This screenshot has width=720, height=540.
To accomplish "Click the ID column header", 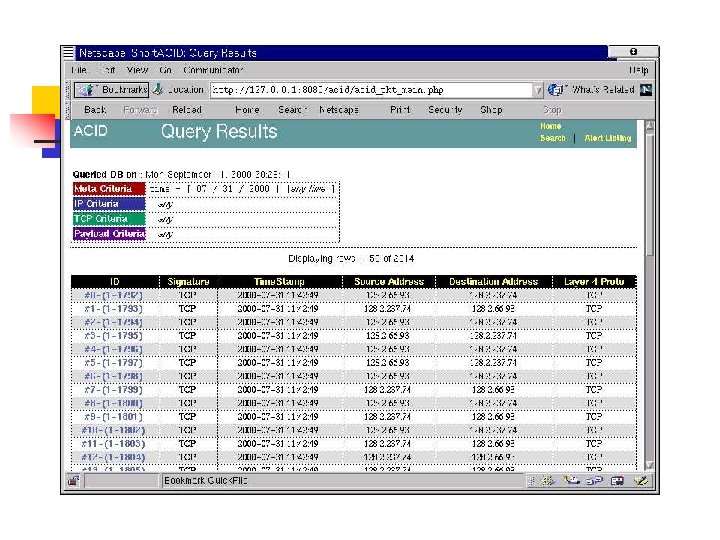I will click(x=115, y=281).
